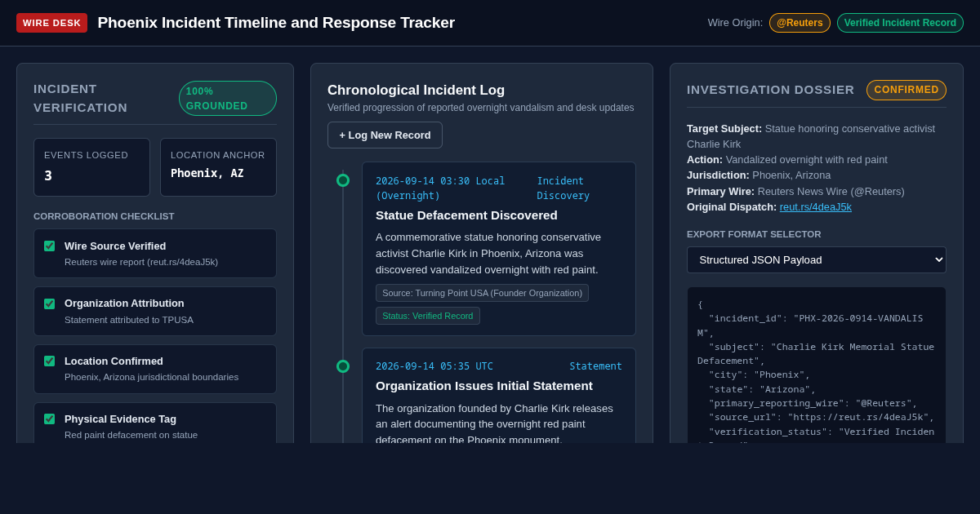Click the CONFIRMED dossier badge
Image resolution: width=980 pixels, height=514 pixels.
point(906,90)
